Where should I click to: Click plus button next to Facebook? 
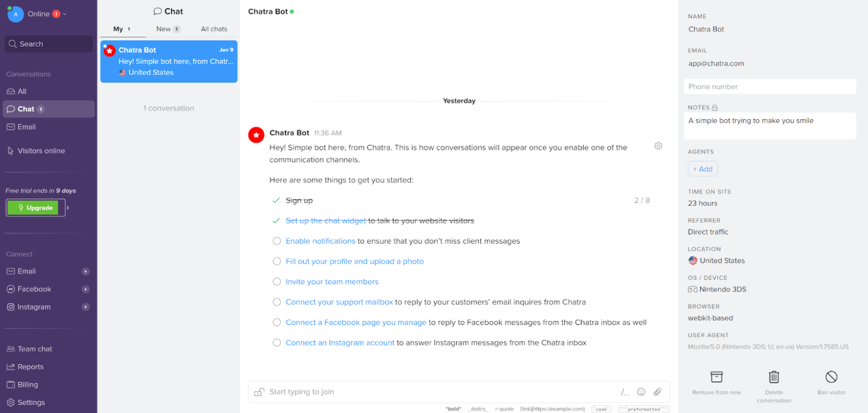(85, 289)
